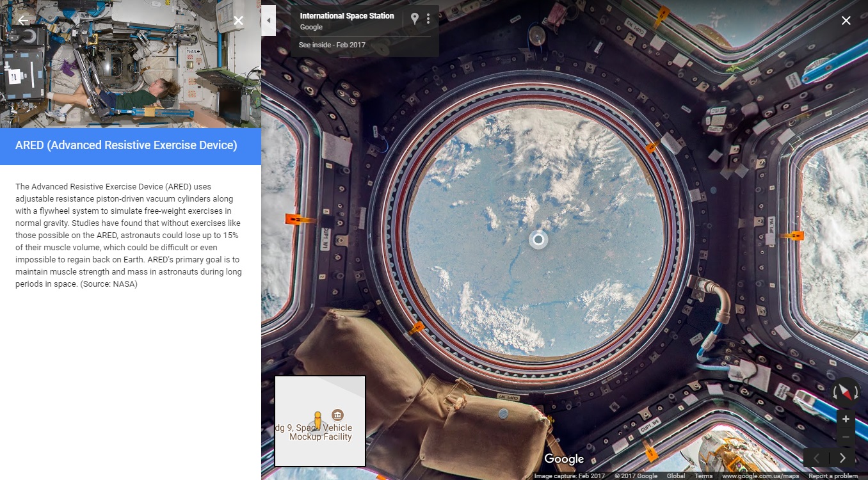Go to previous view using left chevron

pos(816,458)
